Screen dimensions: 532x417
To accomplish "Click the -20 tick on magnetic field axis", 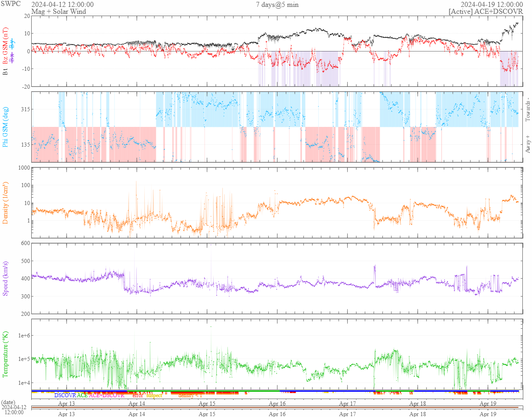I will (26, 86).
